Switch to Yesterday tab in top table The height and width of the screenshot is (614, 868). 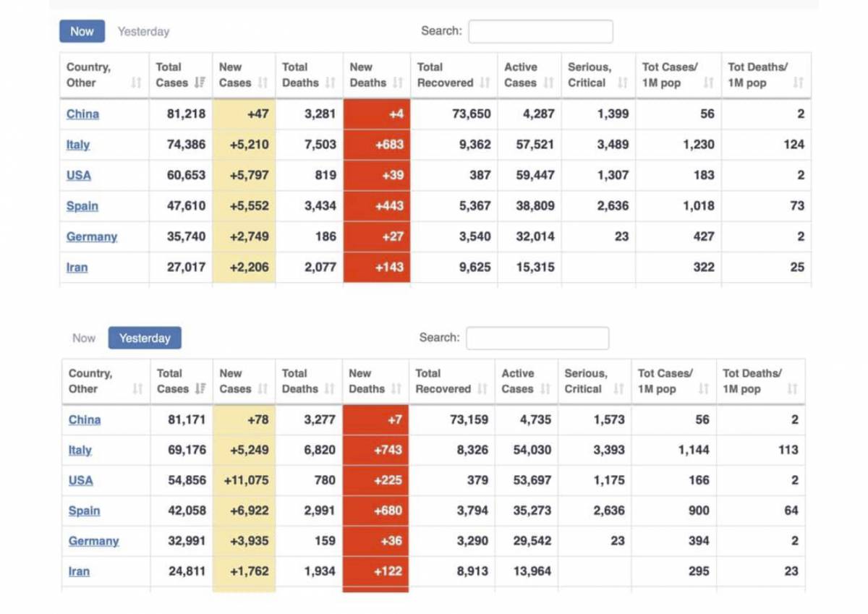click(x=144, y=32)
